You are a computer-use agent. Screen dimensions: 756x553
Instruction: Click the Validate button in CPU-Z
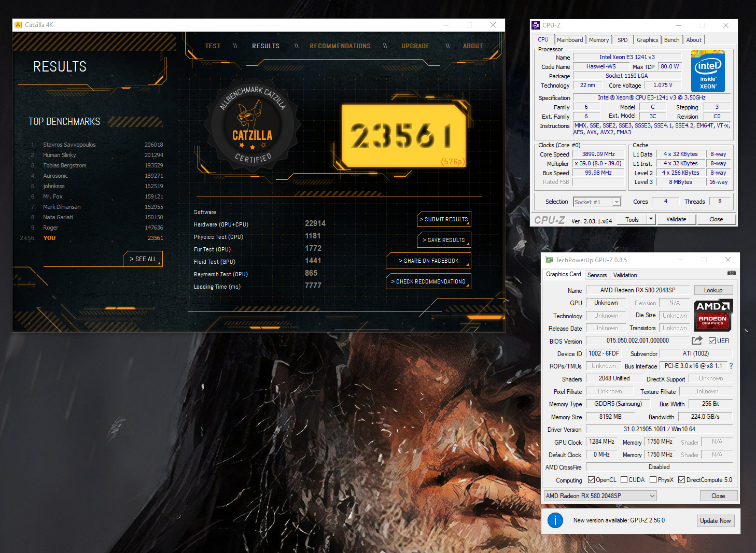(x=676, y=219)
